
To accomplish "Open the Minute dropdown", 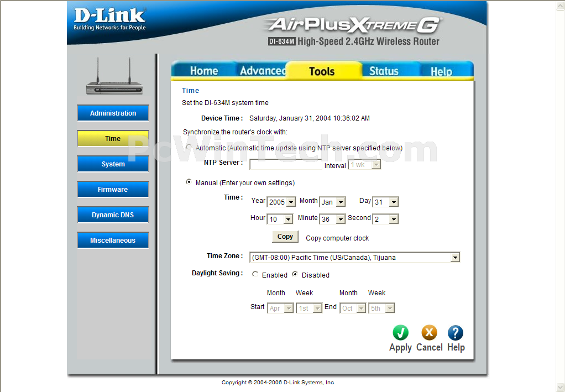I will click(333, 219).
